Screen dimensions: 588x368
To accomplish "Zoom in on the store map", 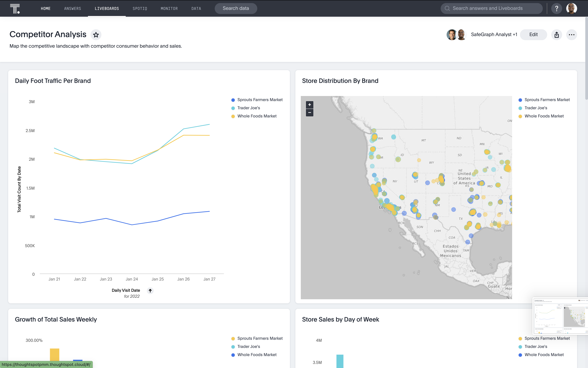I will coord(309,105).
